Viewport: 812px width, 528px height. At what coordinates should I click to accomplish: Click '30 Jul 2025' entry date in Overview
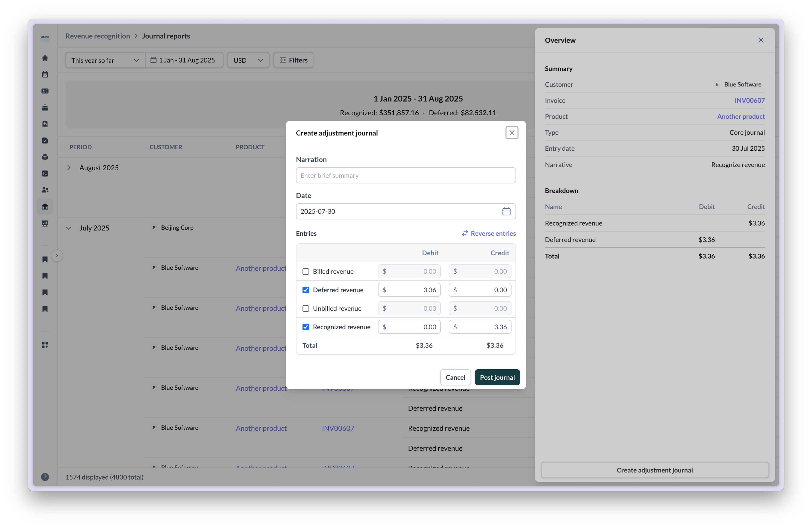748,148
